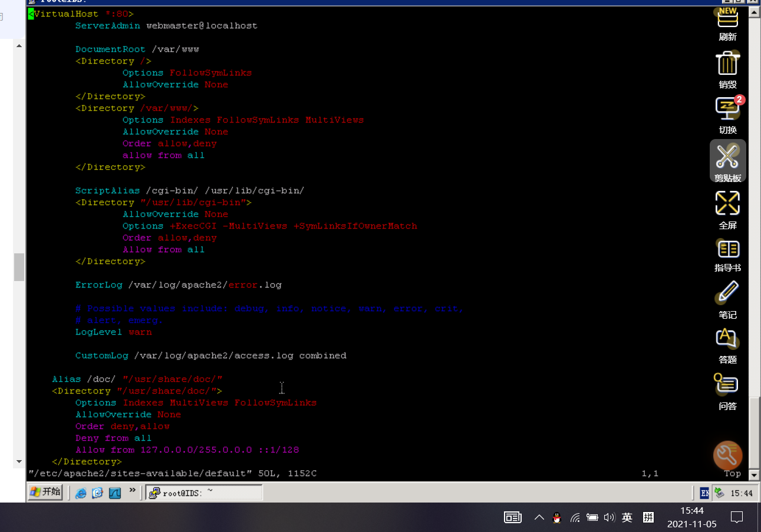Toggle the 英 input language indicator
Screen dimensions: 761x532
[627, 518]
